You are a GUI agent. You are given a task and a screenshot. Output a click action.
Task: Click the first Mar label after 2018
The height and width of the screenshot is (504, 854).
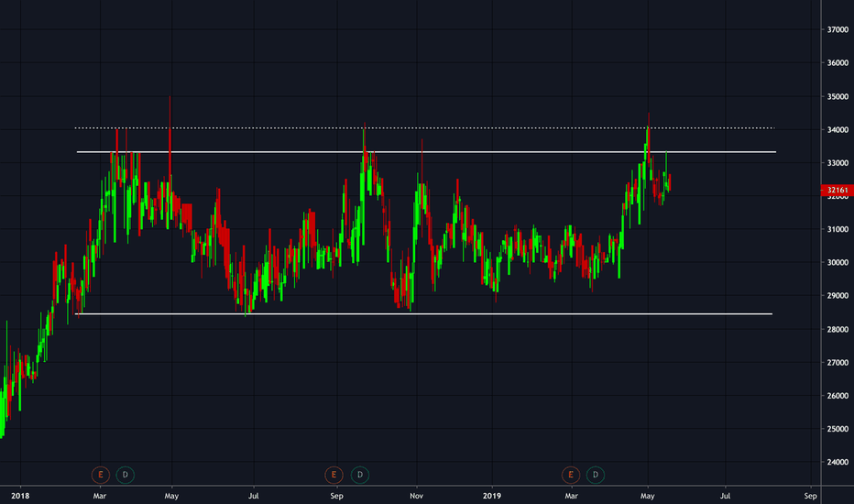(x=100, y=496)
